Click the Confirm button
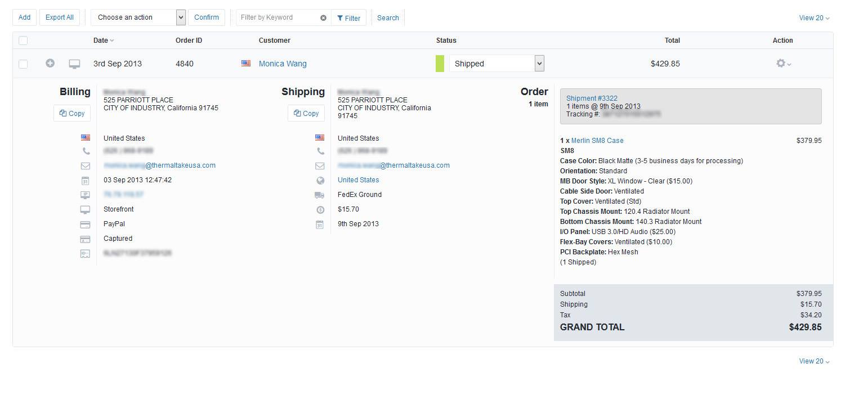The height and width of the screenshot is (395, 868). point(207,17)
